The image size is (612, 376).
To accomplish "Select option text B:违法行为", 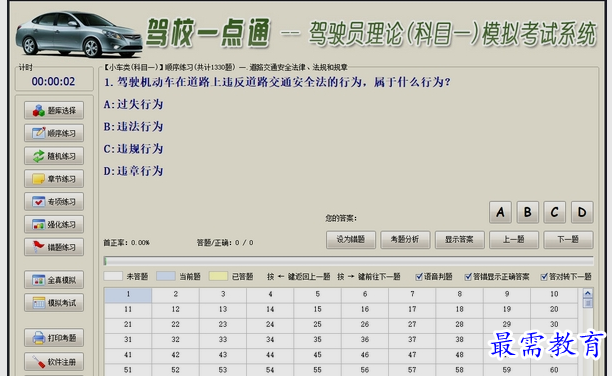I will (x=133, y=127).
